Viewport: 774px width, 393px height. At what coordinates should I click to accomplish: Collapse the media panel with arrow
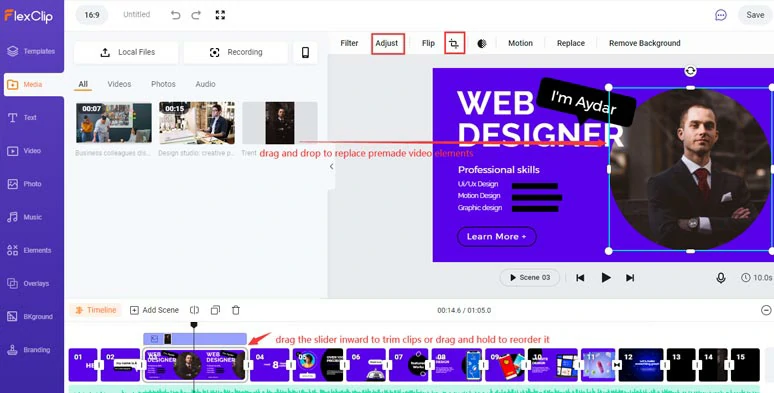[x=331, y=166]
